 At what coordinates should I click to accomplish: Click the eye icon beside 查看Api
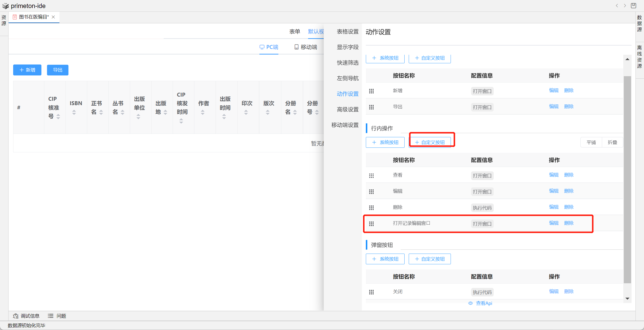click(x=470, y=303)
